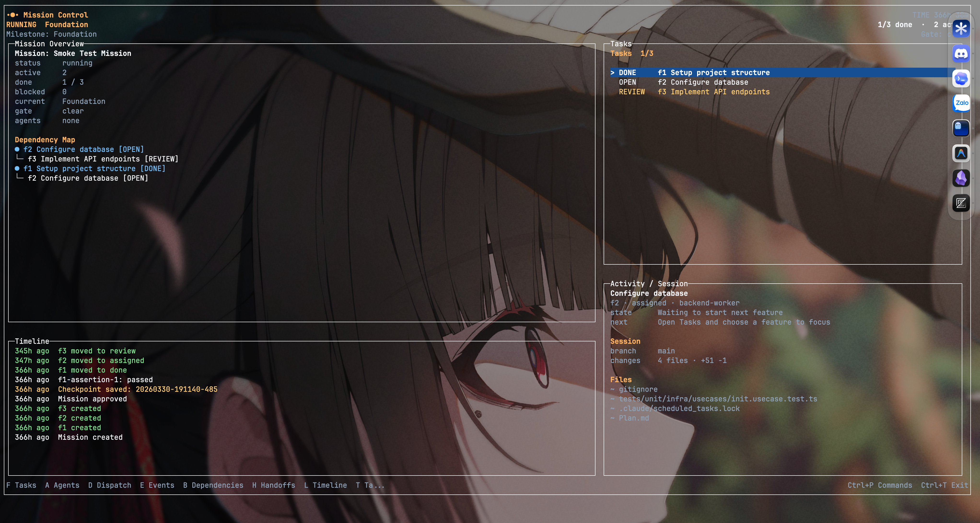
Task: Select the DONE f1 Setup project structure task
Action: (x=782, y=72)
